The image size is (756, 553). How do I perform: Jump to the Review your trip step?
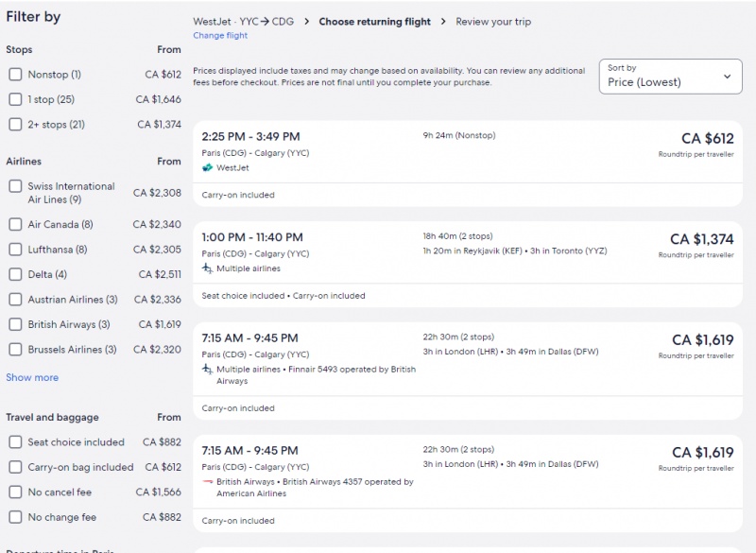[x=493, y=22]
